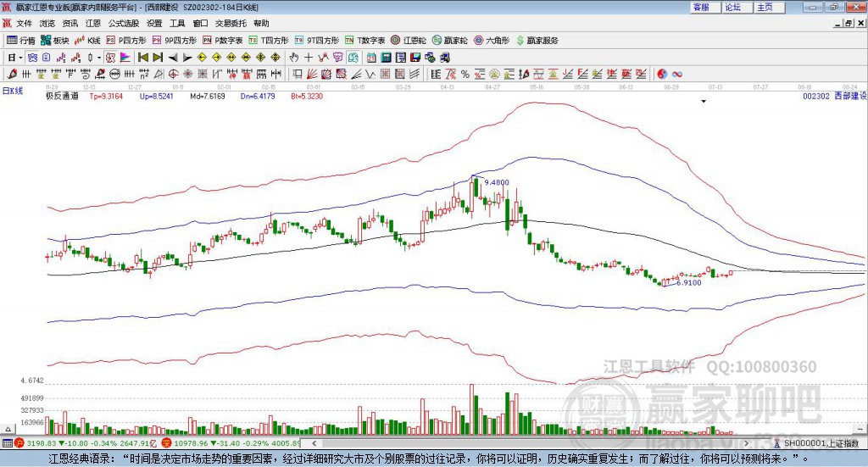The image size is (868, 467).
Task: Jump to first bar icon
Action: (x=142, y=58)
